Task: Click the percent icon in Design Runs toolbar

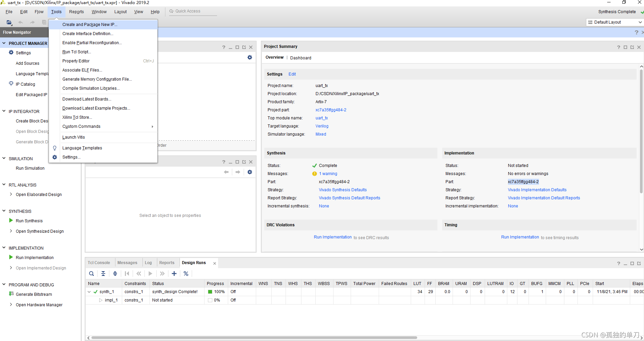Action: [x=186, y=274]
